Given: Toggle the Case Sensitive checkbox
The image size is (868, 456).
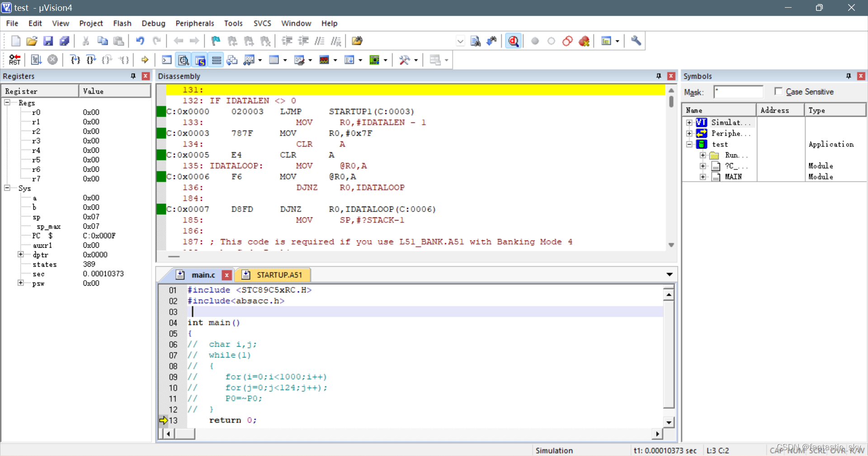Looking at the screenshot, I should click(x=778, y=91).
